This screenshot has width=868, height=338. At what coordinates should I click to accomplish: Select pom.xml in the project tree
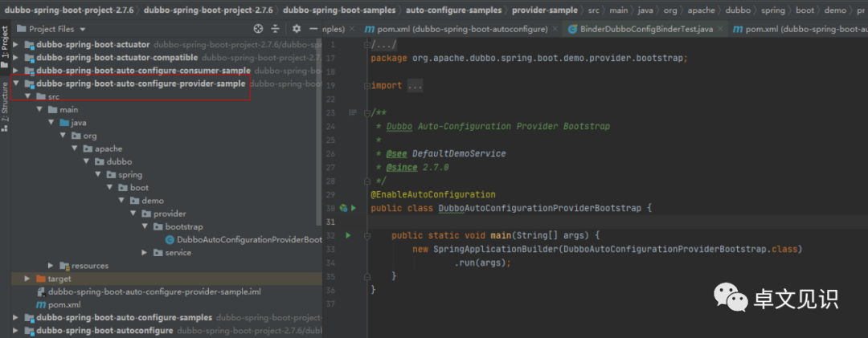pos(64,305)
